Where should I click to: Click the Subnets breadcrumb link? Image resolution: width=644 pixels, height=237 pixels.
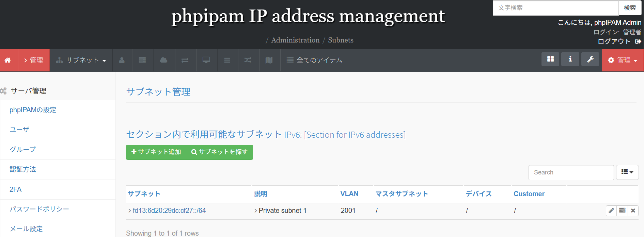(341, 40)
